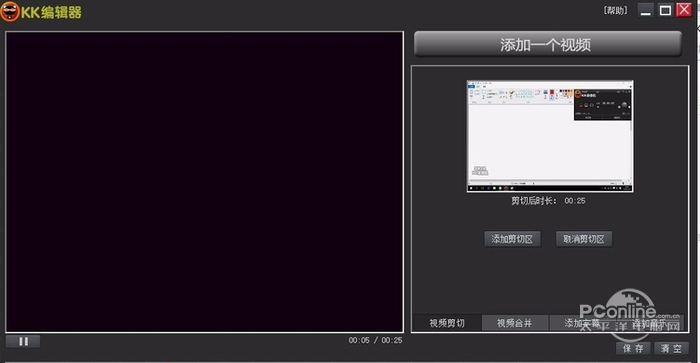This screenshot has height=363, width=700.
Task: Switch to the 视频剪切 tab
Action: (x=447, y=323)
